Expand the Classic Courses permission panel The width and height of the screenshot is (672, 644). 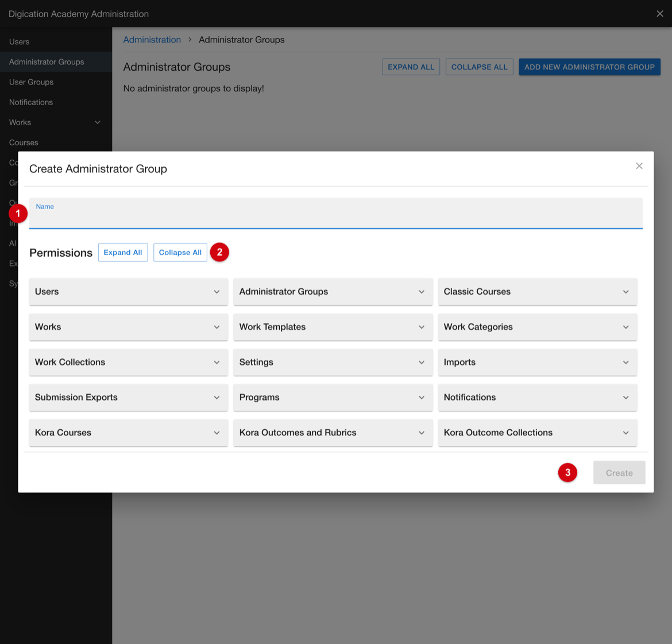point(537,292)
